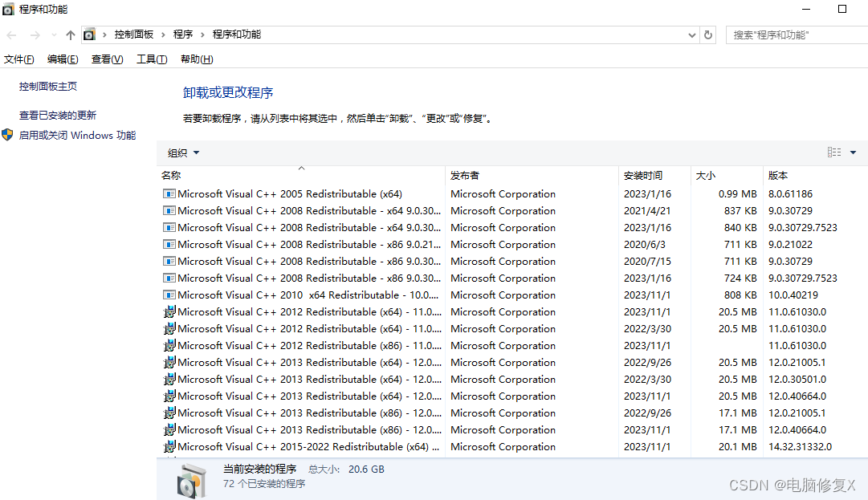Click icon of 2013 (x64) entry version 12.0.40664.0

169,396
